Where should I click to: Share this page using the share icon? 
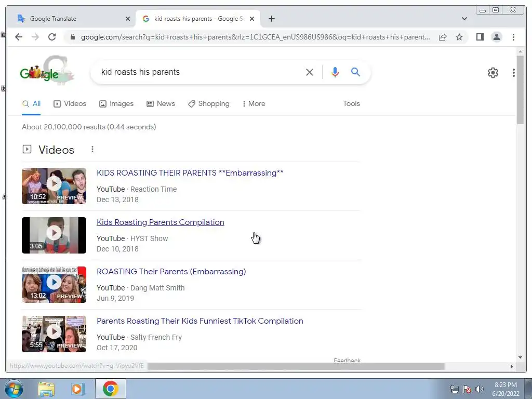[x=443, y=37]
